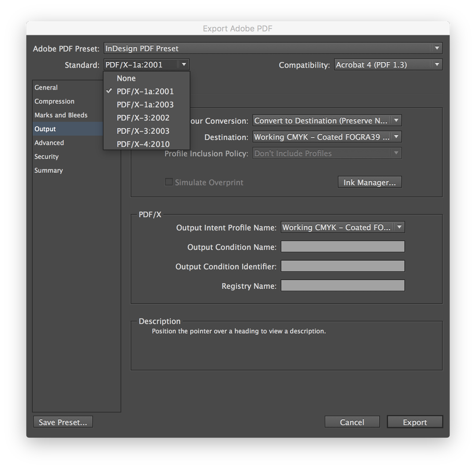476x469 pixels.
Task: Open the Ink Manager
Action: (369, 182)
